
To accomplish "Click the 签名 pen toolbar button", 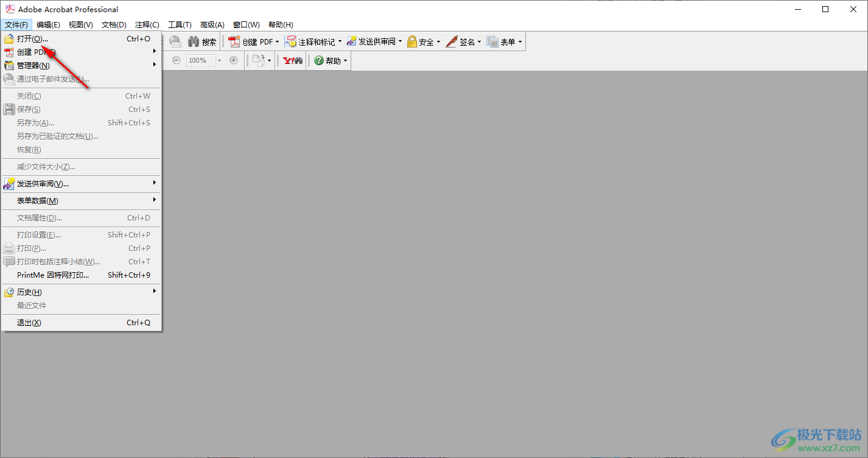I will click(x=461, y=41).
